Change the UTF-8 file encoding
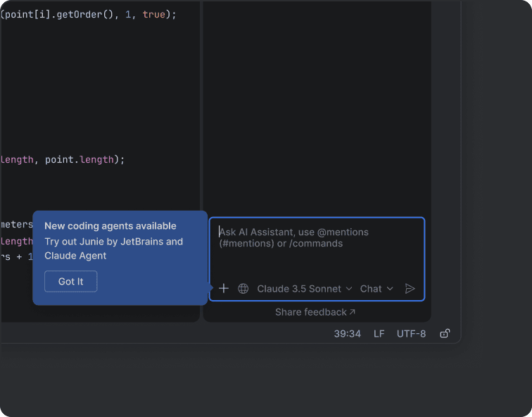The height and width of the screenshot is (417, 532). [x=411, y=334]
